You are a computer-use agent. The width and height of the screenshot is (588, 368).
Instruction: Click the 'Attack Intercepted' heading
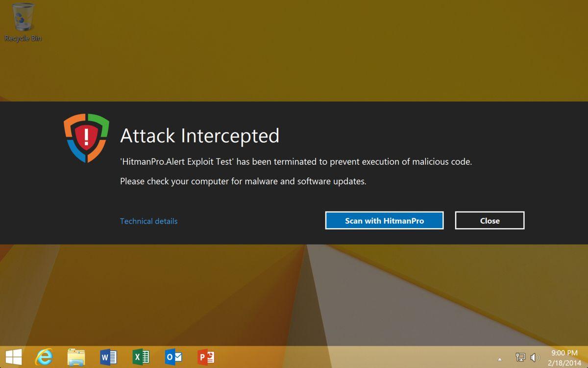199,135
